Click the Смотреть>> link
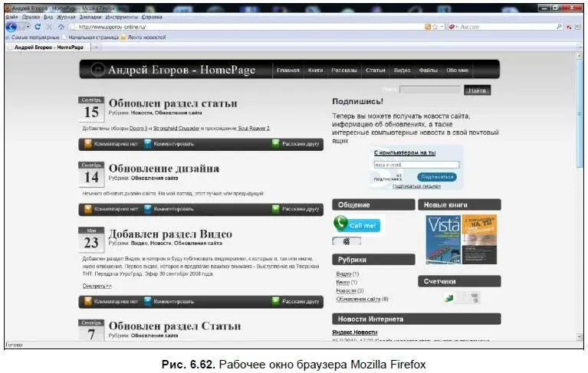Viewport: 588px width, 373px height. [x=97, y=286]
